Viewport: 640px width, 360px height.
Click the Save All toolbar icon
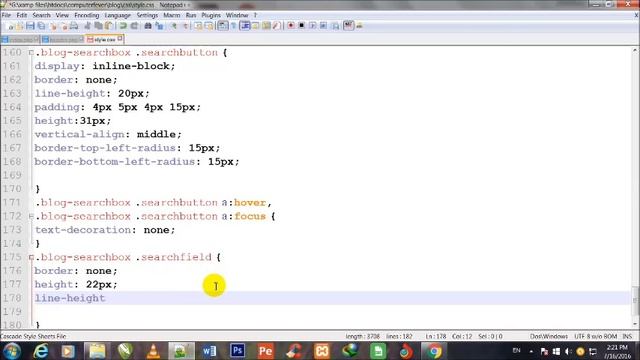pos(41,26)
